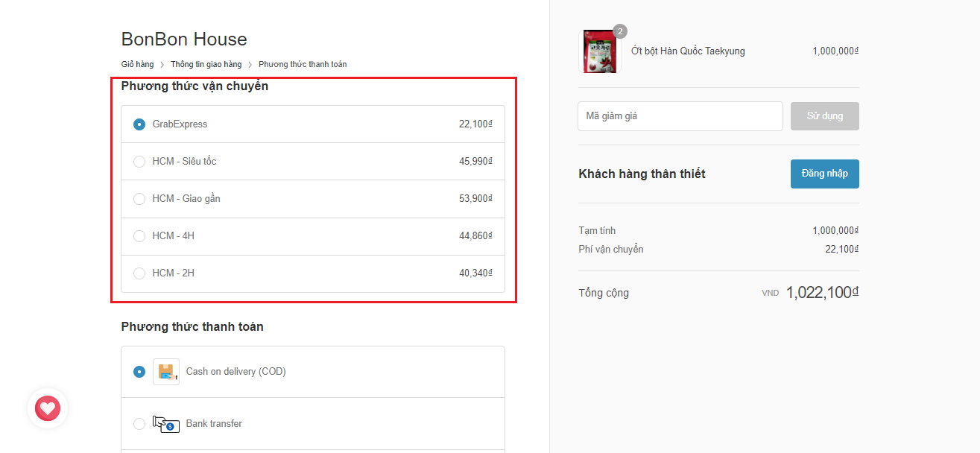
Task: Click the quantity badge on the product image
Action: point(620,31)
